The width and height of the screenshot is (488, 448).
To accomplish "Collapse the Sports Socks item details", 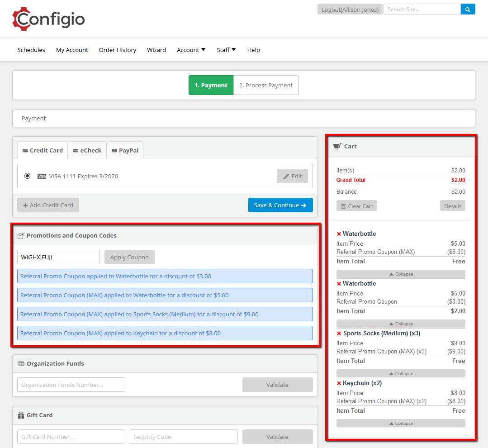I will (401, 374).
